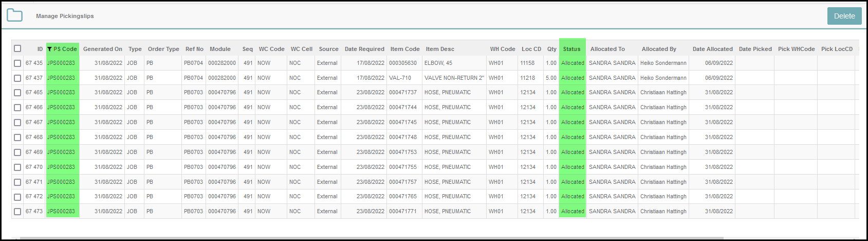Click the filter icon on PS Code column
This screenshot has height=241, width=868.
(x=49, y=49)
